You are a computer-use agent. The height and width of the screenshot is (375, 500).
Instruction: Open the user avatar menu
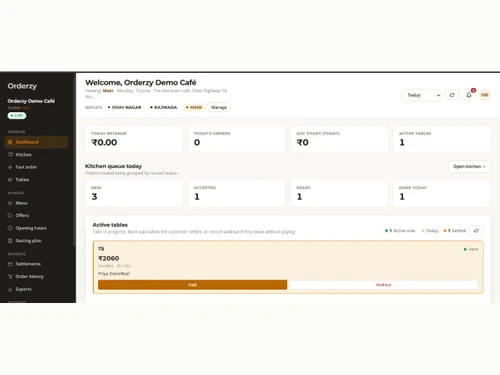point(485,95)
